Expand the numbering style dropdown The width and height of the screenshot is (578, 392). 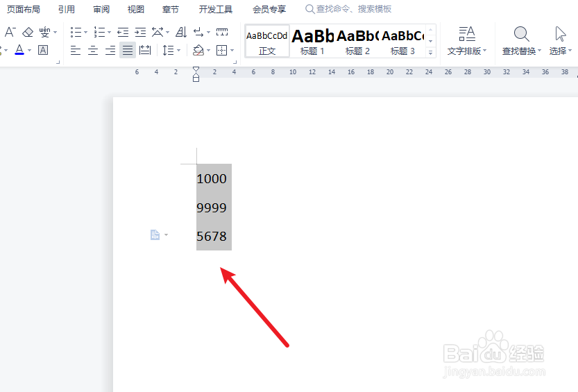click(x=109, y=33)
